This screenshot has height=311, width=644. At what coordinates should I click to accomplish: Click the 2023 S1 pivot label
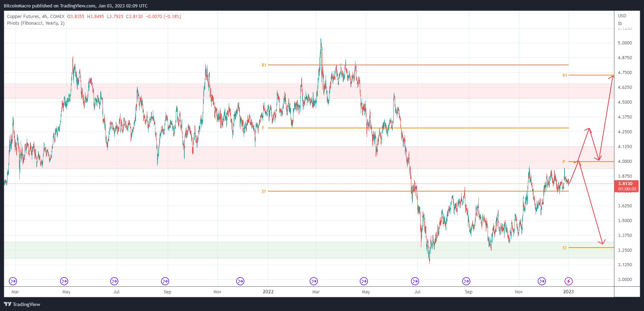(565, 248)
